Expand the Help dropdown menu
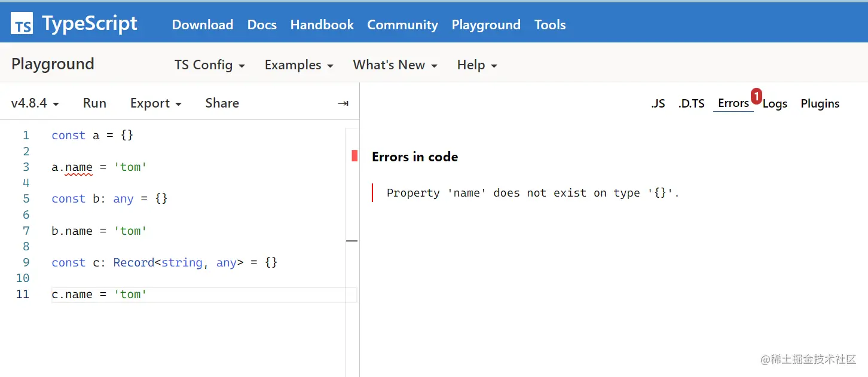The height and width of the screenshot is (377, 868). point(477,65)
